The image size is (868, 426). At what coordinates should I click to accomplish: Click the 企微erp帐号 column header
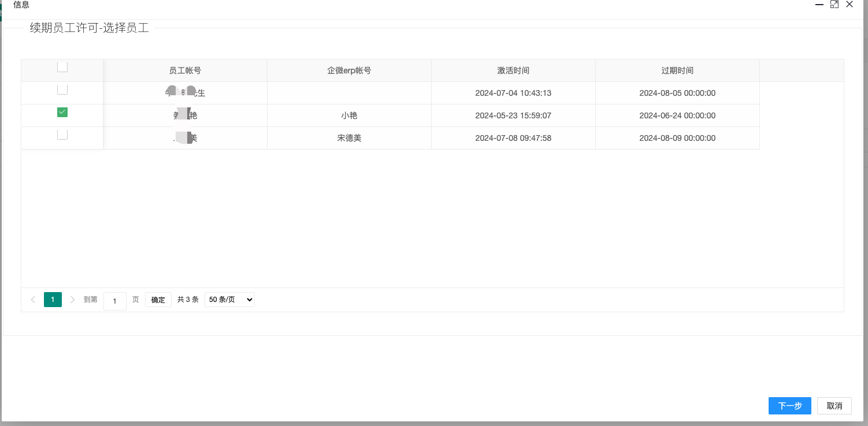349,70
